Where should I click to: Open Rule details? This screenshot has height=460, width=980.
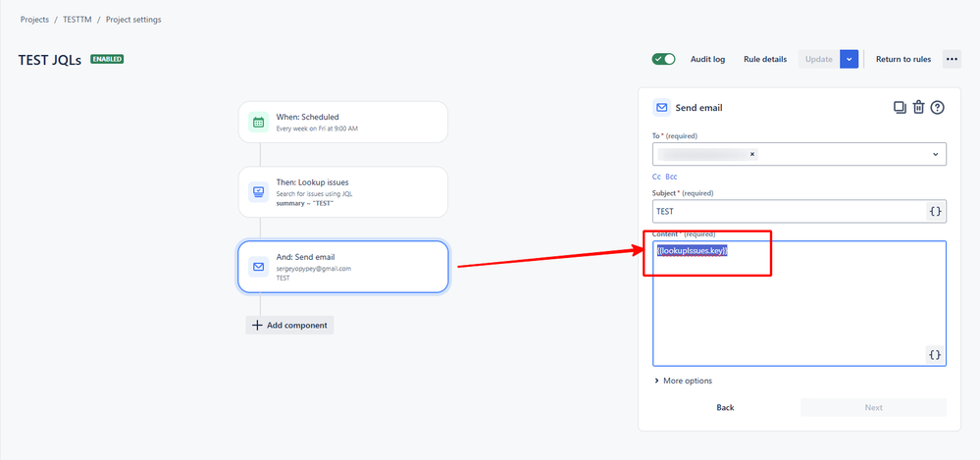(x=765, y=60)
